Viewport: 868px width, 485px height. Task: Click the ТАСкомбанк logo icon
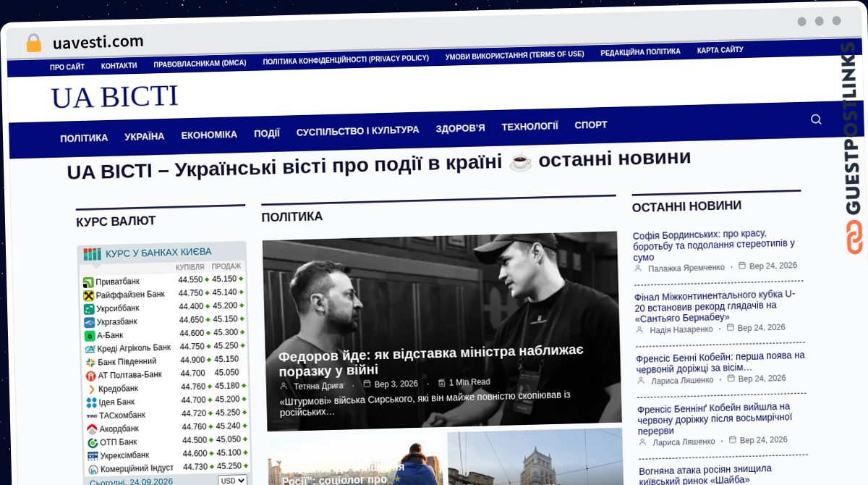tap(92, 416)
